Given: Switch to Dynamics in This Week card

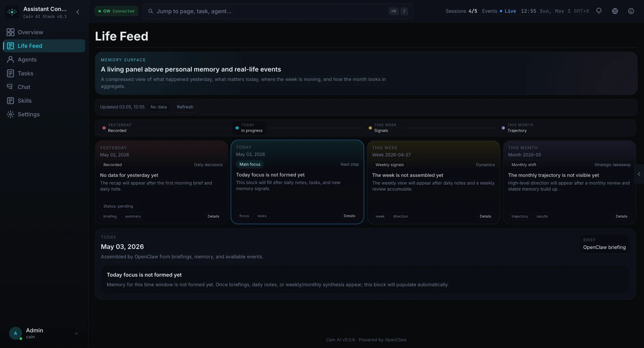Looking at the screenshot, I should [485, 165].
